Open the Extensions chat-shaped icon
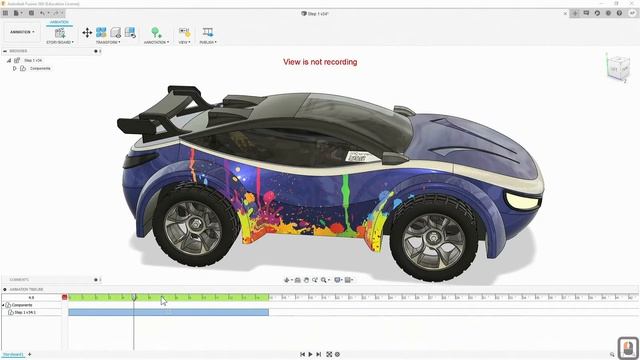640x360 pixels. [x=586, y=13]
